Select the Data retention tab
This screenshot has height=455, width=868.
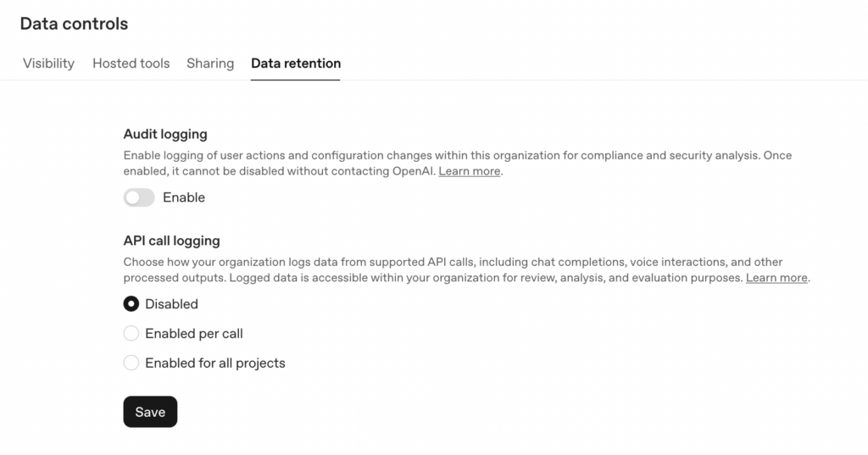296,64
